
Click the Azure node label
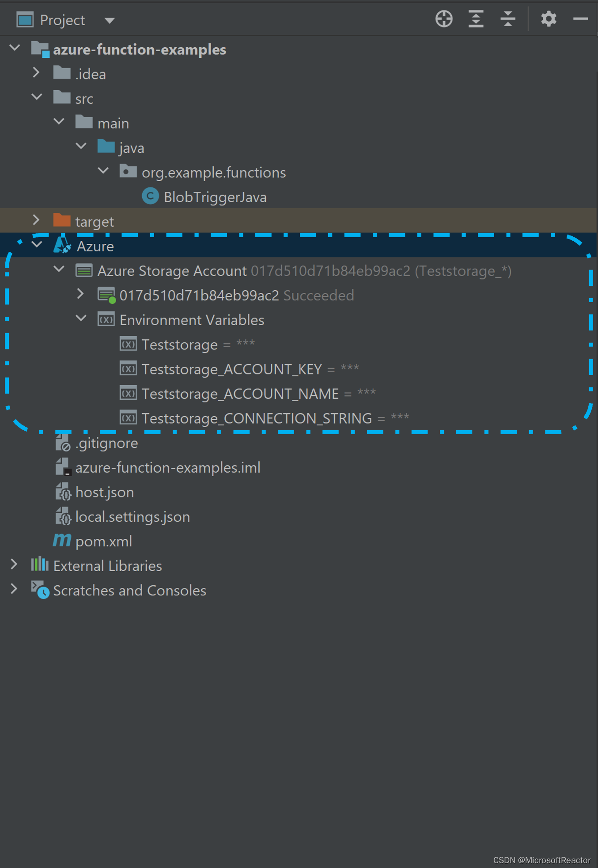point(95,246)
